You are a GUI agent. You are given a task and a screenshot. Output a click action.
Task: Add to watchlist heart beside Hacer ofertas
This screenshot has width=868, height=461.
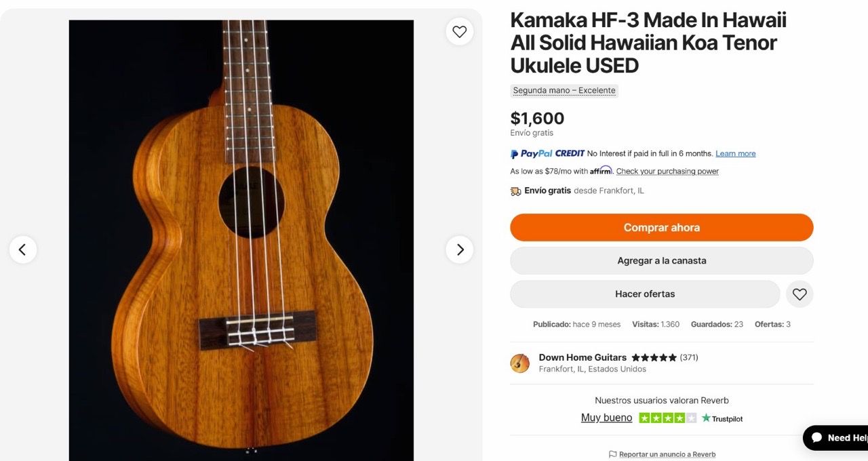click(800, 294)
